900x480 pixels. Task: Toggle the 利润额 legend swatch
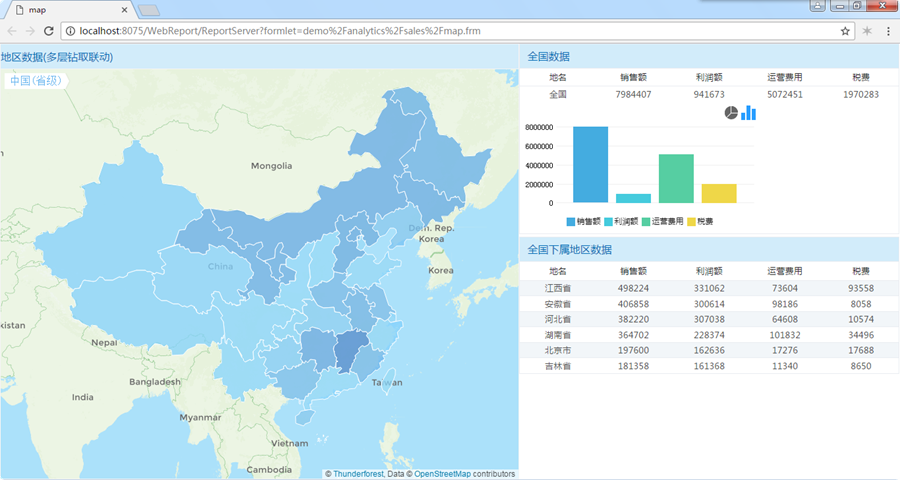[608, 222]
